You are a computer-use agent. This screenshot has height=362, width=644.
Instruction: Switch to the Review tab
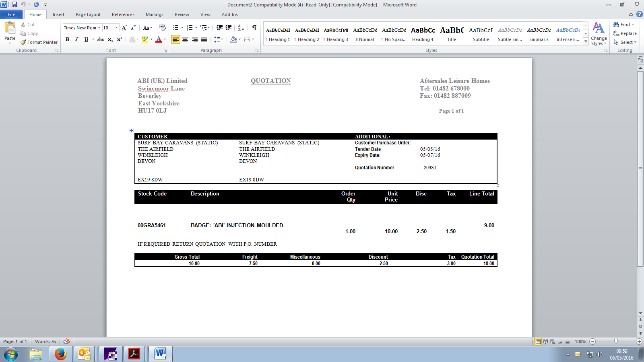tap(182, 14)
